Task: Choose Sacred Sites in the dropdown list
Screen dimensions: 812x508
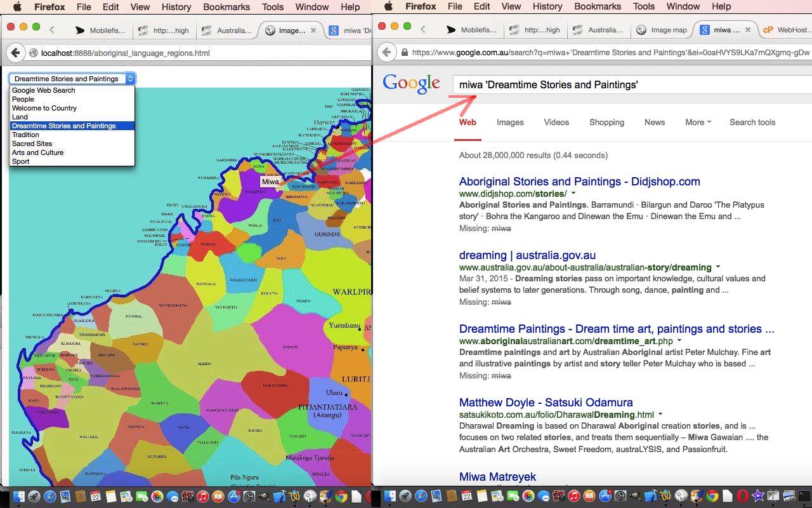Action: tap(72, 144)
